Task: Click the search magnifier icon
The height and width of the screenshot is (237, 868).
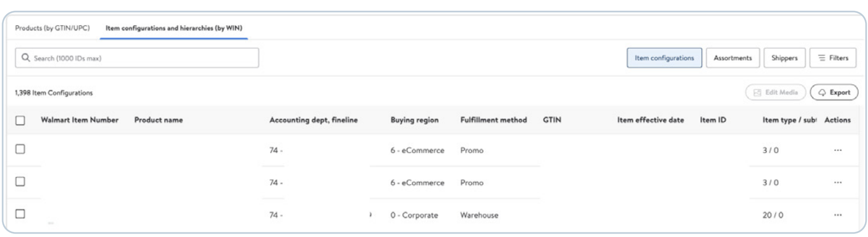Action: (25, 58)
